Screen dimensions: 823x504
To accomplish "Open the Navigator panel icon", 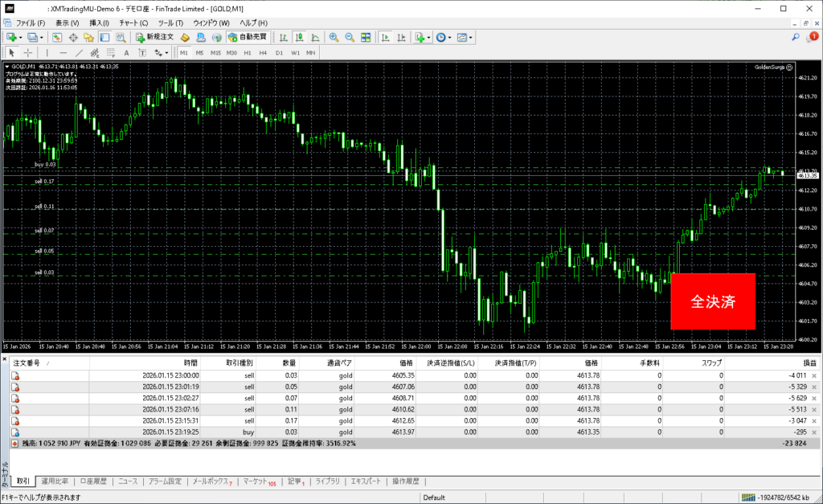I will point(89,37).
